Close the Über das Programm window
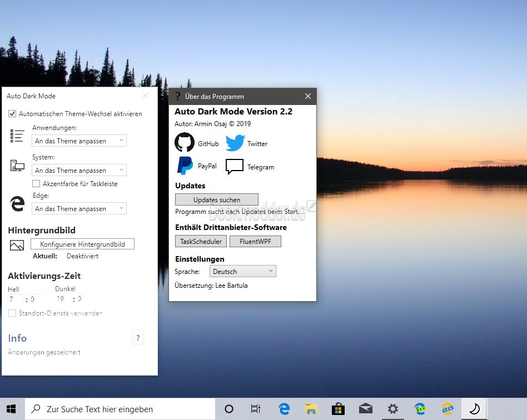This screenshot has height=420, width=527. 308,96
